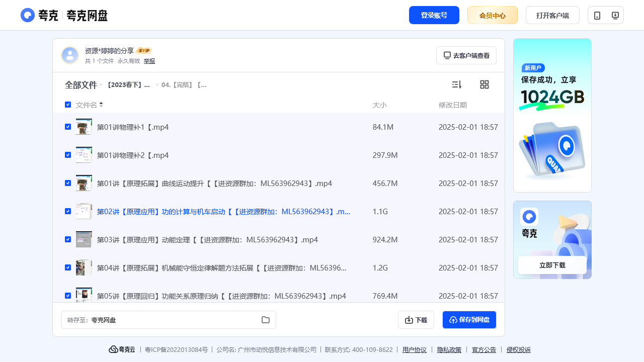The height and width of the screenshot is (362, 644).
Task: Open file 第01讲物理补1【.mp4
Action: pyautogui.click(x=133, y=127)
